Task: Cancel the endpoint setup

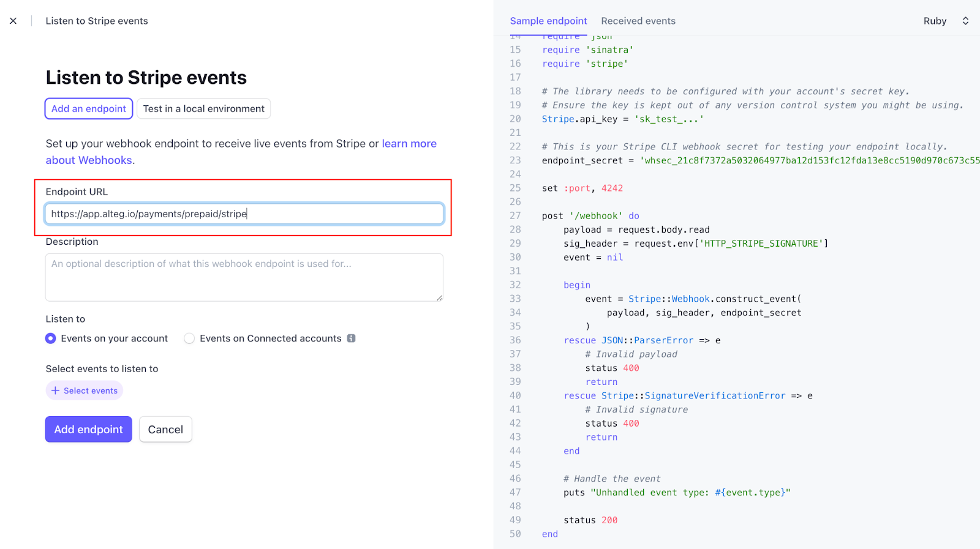Action: click(165, 430)
